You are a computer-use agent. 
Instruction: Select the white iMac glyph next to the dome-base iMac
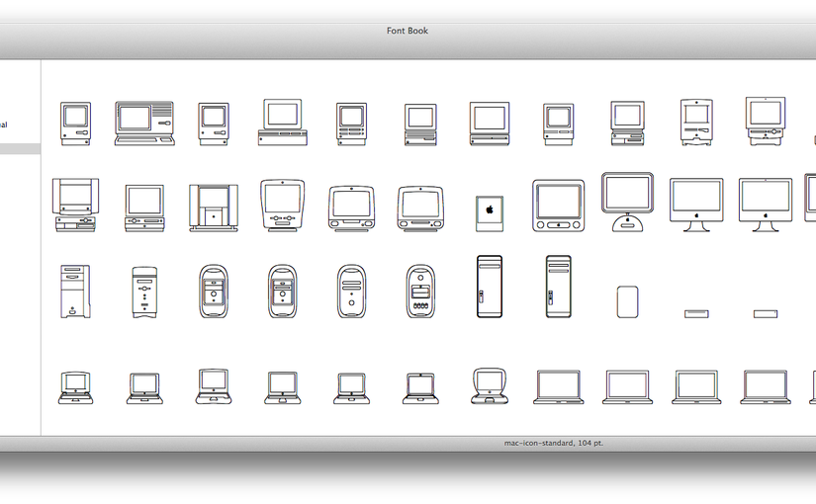(696, 205)
